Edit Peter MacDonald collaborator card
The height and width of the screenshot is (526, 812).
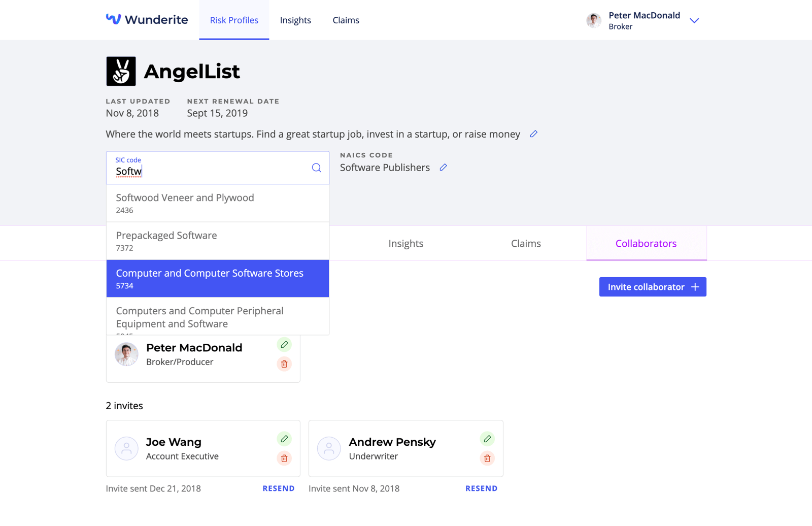pyautogui.click(x=284, y=345)
